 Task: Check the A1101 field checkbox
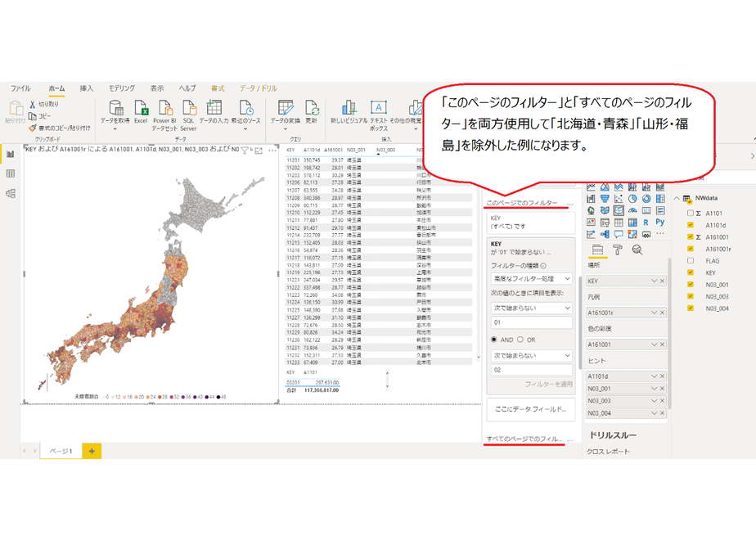pyautogui.click(x=691, y=213)
